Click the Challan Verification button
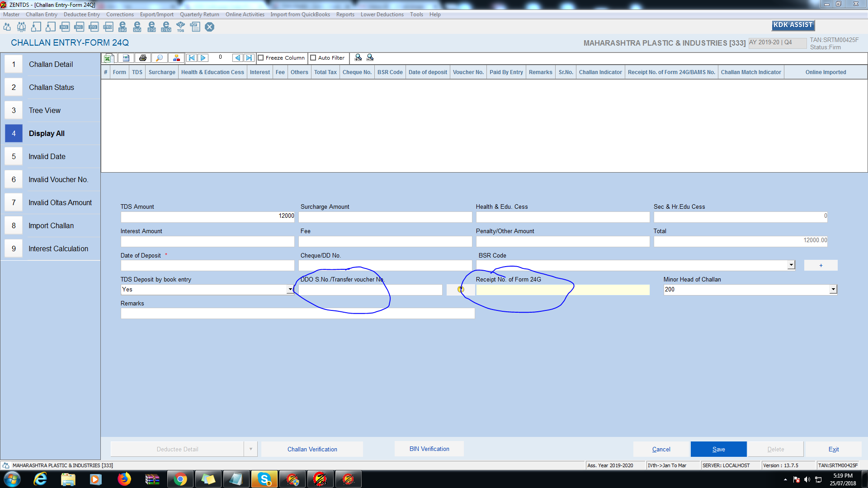This screenshot has height=488, width=868. point(312,449)
